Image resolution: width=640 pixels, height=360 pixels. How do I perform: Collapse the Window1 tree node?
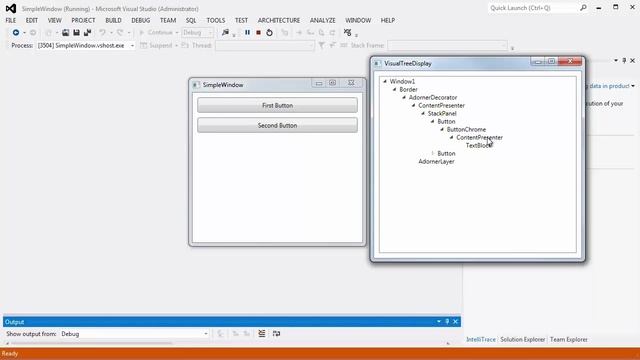pyautogui.click(x=384, y=82)
